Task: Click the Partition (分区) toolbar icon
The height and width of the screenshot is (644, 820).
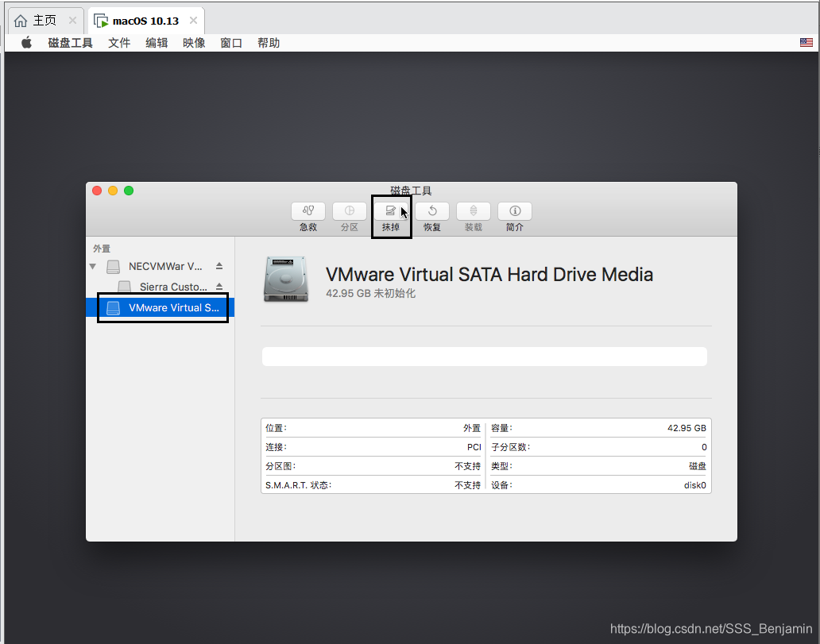Action: (350, 211)
